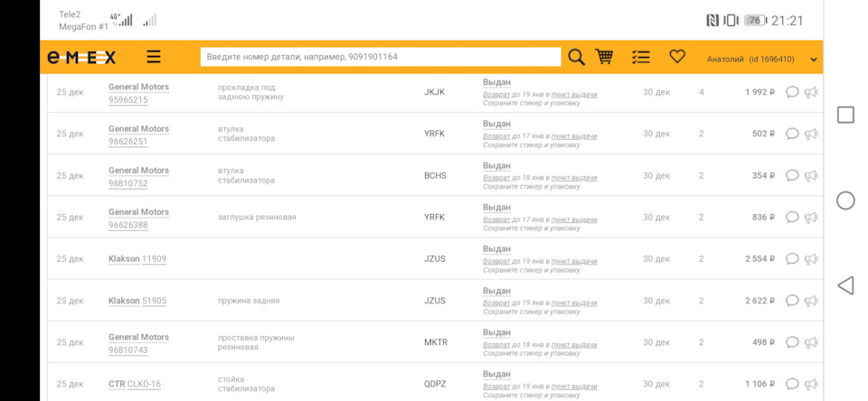Viewport: 868px width, 401px height.
Task: Open пункт выдачи link for 836 ₽ order
Action: [x=574, y=219]
